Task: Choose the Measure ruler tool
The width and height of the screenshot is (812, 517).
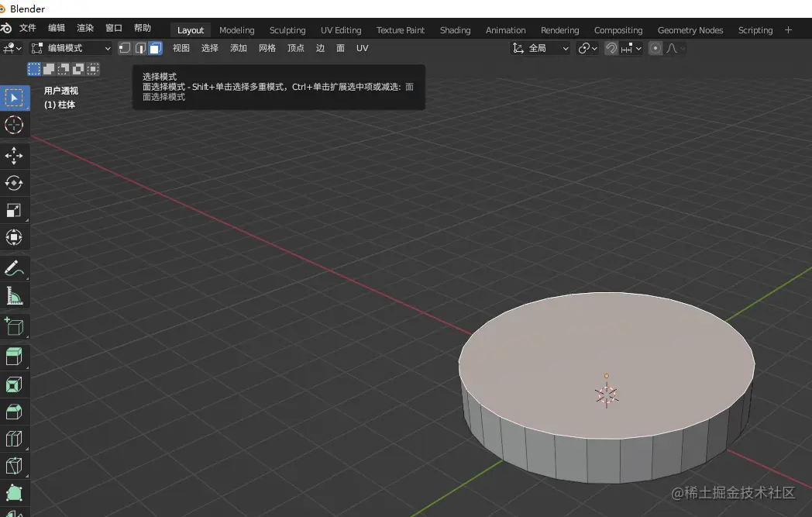Action: pos(14,296)
